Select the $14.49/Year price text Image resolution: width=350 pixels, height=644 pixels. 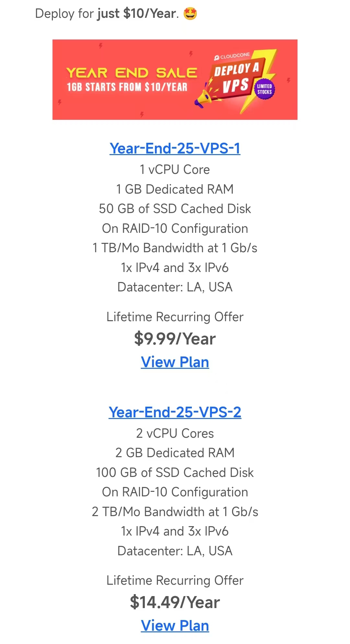(175, 602)
